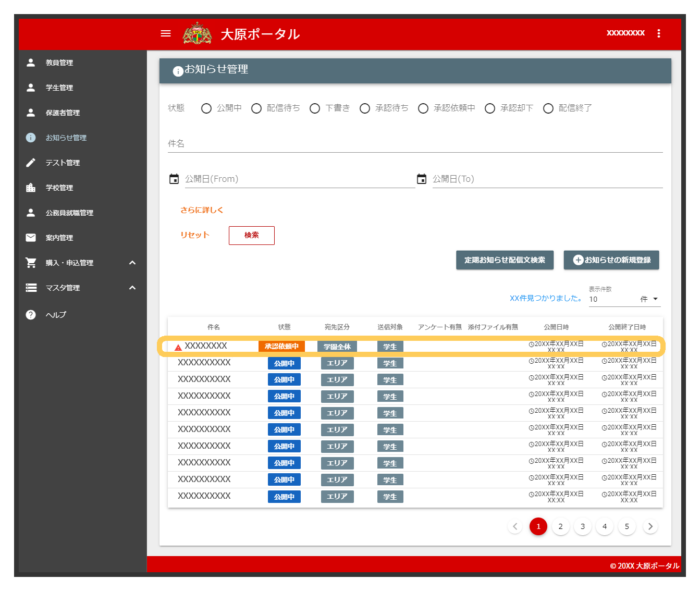Select the 公開中 status radio button
The width and height of the screenshot is (700, 591).
coord(206,108)
